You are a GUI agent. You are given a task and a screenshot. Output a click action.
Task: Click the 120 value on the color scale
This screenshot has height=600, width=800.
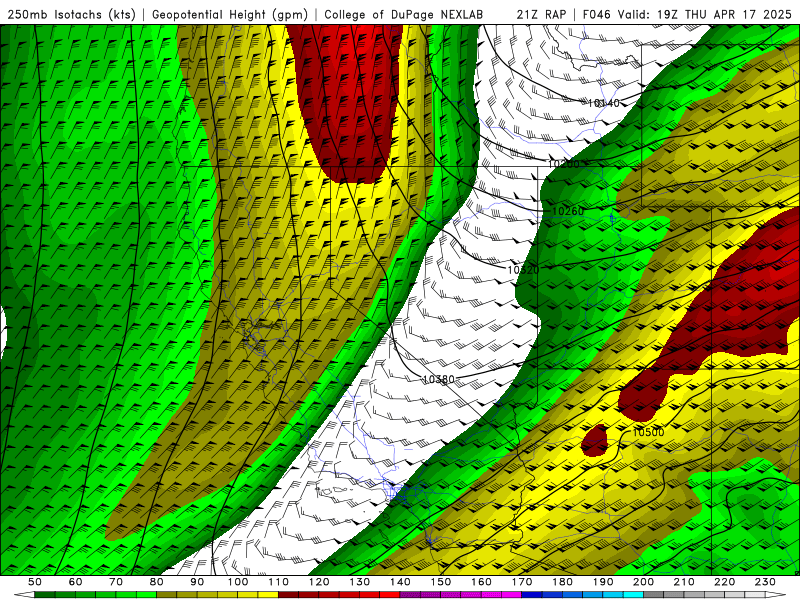coord(319,582)
